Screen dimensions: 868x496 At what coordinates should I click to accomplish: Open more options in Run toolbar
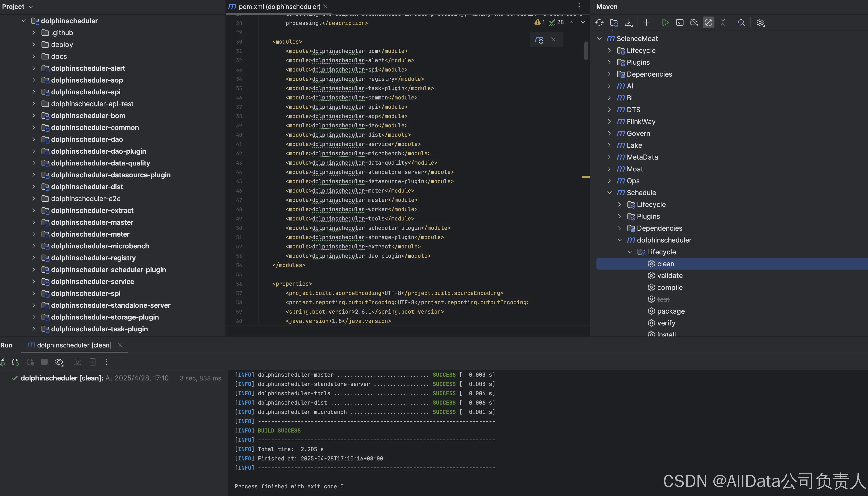[106, 362]
